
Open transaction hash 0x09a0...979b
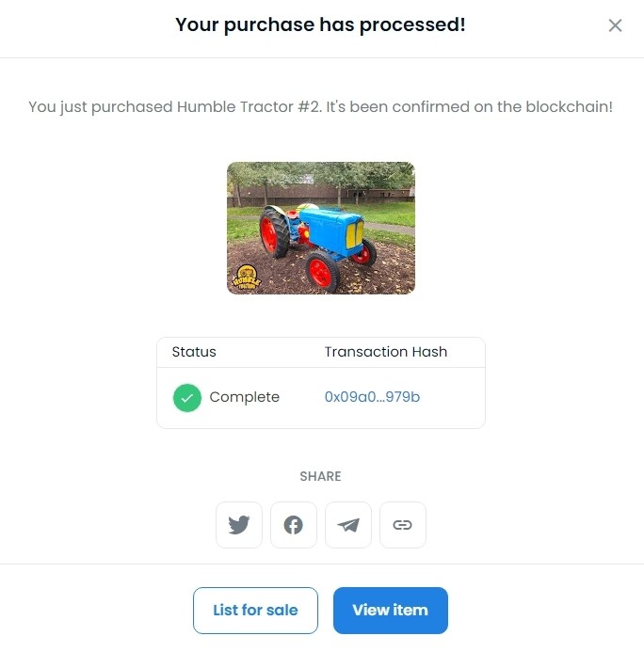(372, 397)
